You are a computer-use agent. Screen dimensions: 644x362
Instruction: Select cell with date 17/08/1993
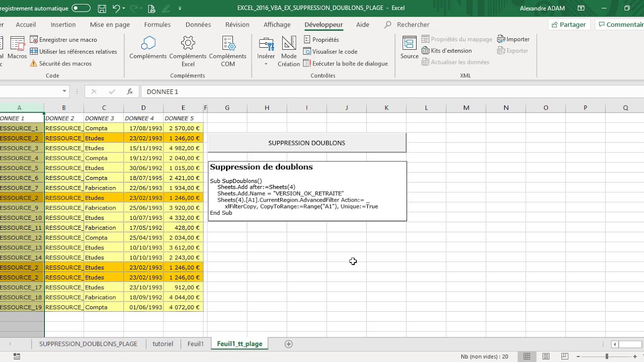click(143, 128)
